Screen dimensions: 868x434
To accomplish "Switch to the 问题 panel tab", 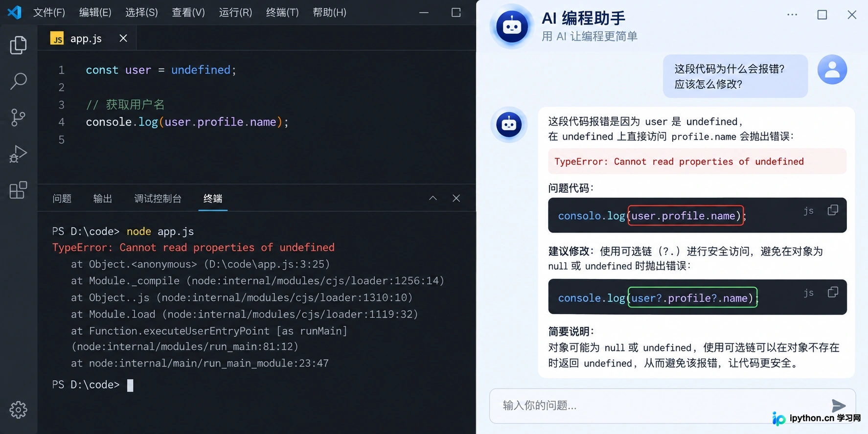I will point(62,198).
